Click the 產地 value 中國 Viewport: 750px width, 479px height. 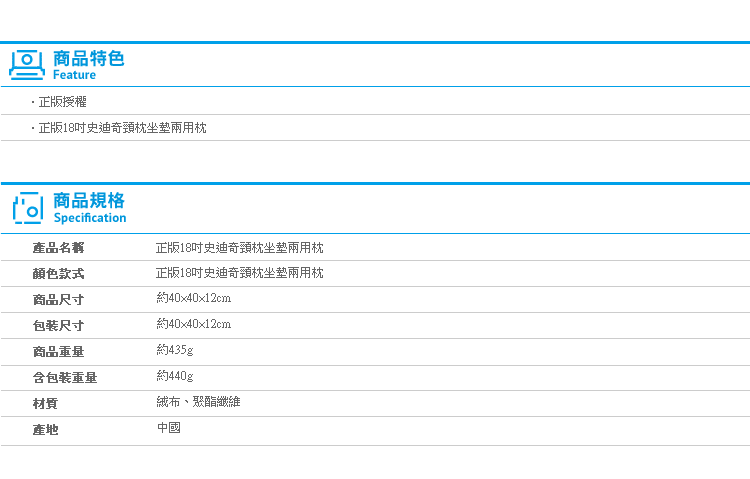(168, 428)
